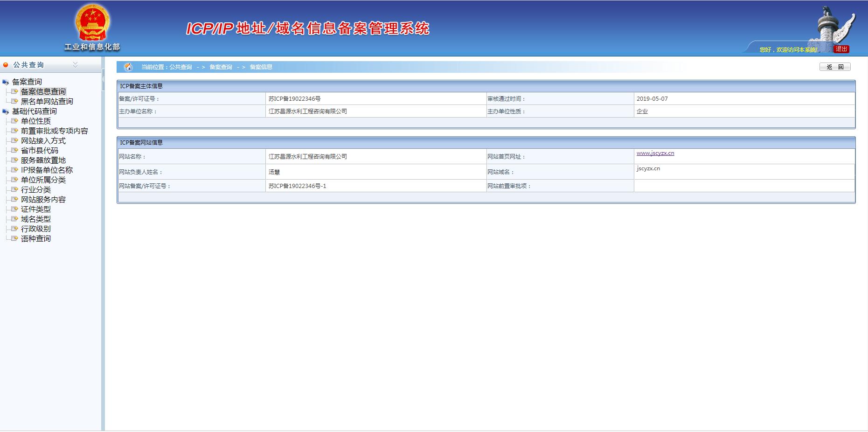Open 黑名单网站查询 in the sidebar
The width and height of the screenshot is (868, 432).
click(47, 102)
